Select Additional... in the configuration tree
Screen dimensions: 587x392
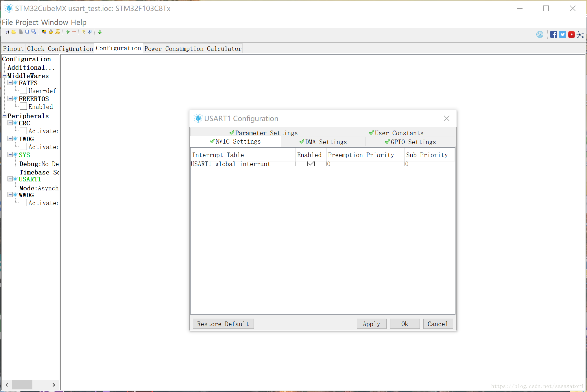click(x=31, y=67)
